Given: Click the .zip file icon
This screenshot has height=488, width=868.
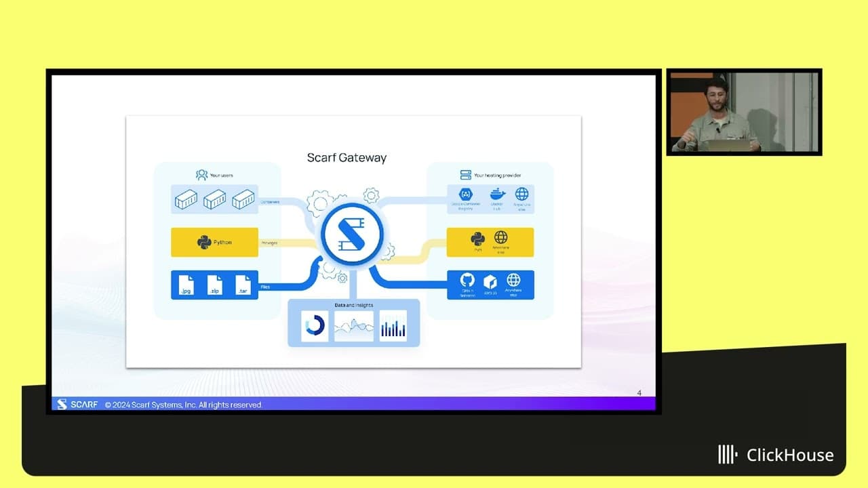Looking at the screenshot, I should tap(214, 285).
